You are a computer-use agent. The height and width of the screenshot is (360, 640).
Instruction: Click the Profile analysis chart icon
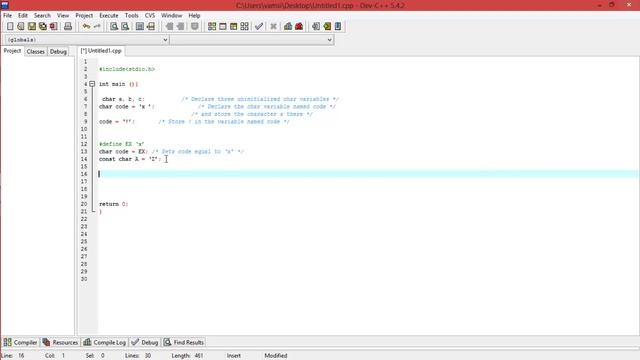tap(288, 27)
